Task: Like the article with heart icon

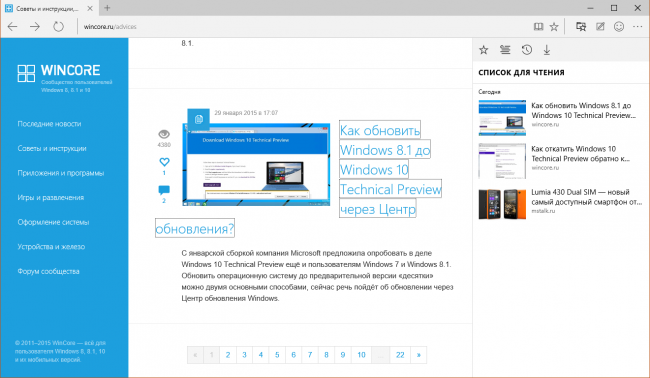Action: tap(164, 162)
